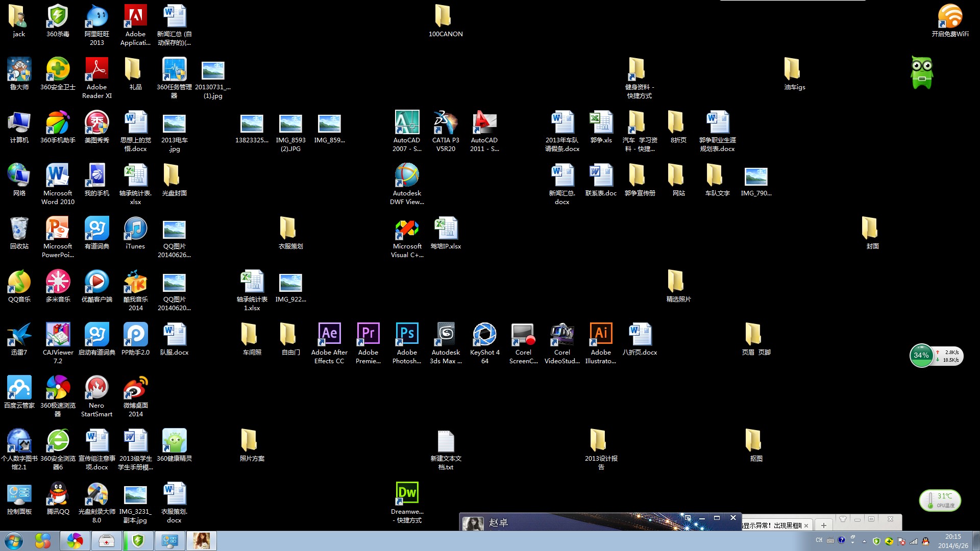980x551 pixels.
Task: Open the 计算机 computer icon
Action: click(x=19, y=127)
